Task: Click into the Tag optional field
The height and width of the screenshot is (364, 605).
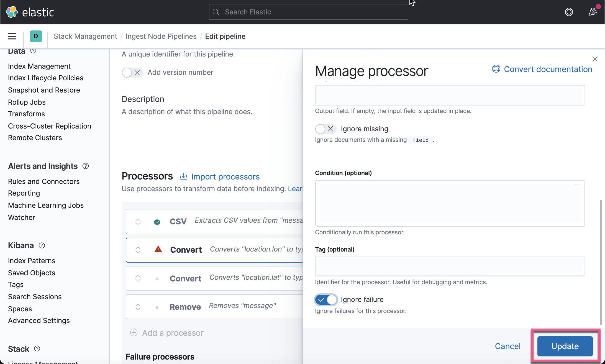Action: coord(450,266)
